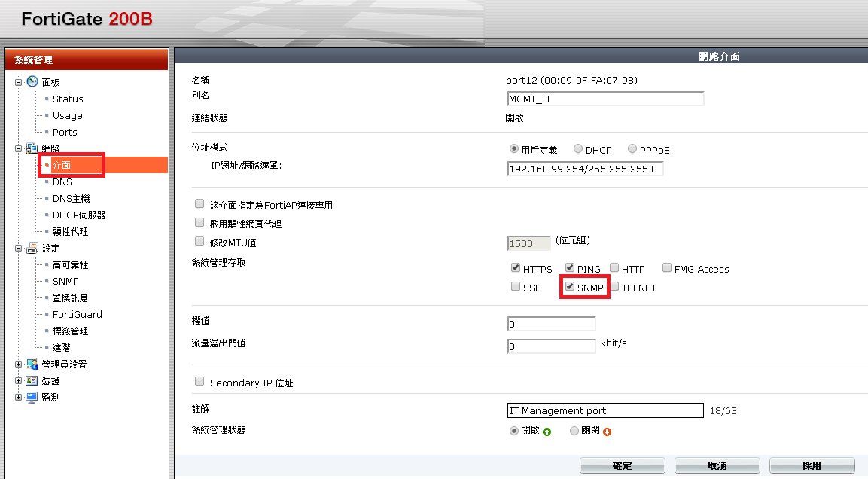Image resolution: width=868 pixels, height=479 pixels.
Task: Open Ports under 面板
Action: click(65, 133)
